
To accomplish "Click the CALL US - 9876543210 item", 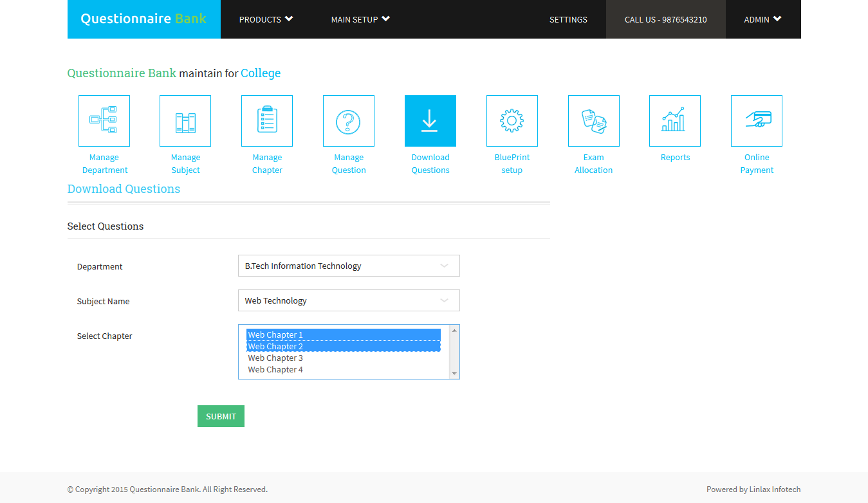I will pyautogui.click(x=666, y=19).
